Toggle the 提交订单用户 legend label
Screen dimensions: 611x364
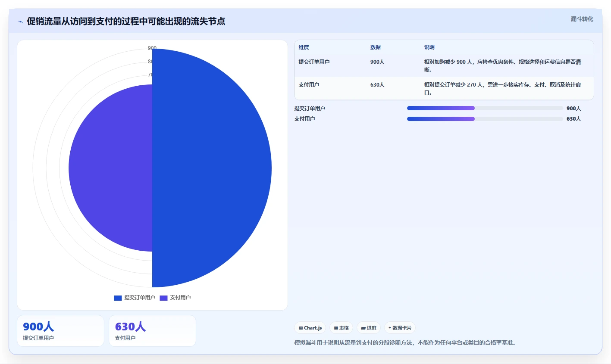click(140, 298)
